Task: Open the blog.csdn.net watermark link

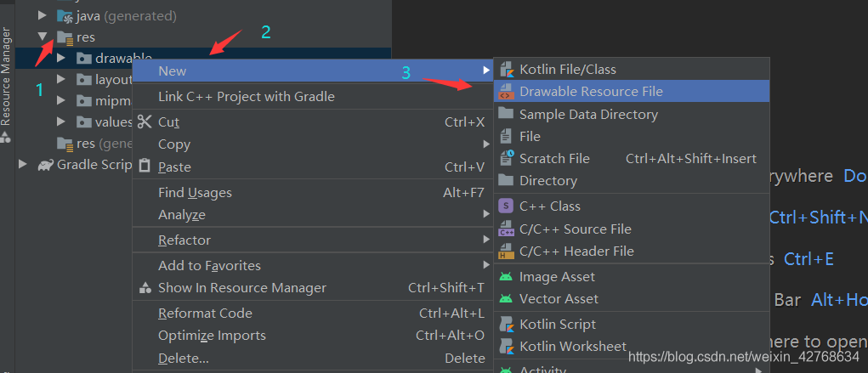Action: tap(743, 356)
